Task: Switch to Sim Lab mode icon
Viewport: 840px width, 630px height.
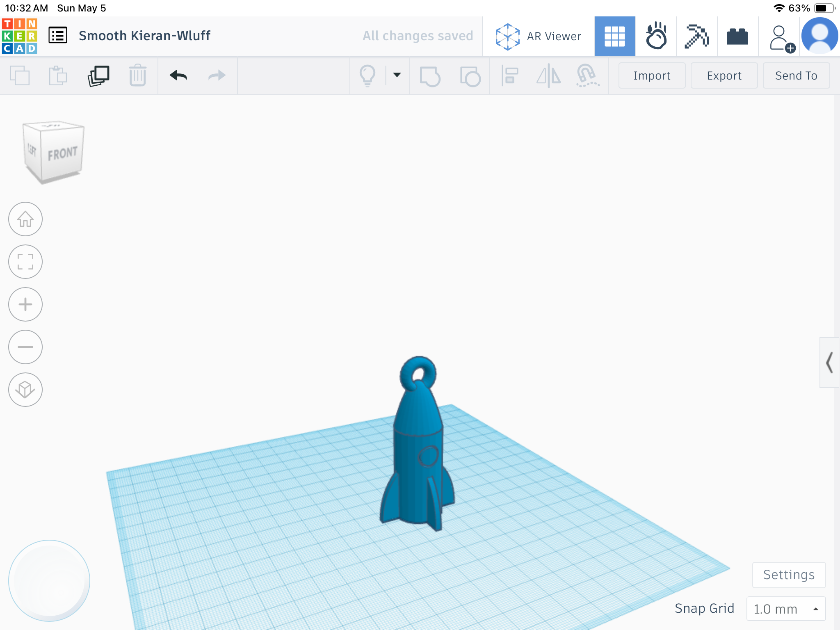Action: pyautogui.click(x=656, y=36)
